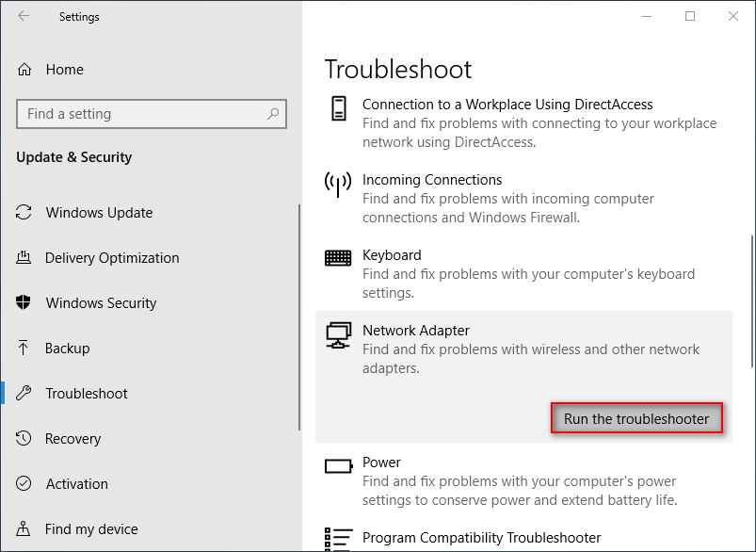The image size is (756, 552).
Task: Go to Windows Update settings
Action: [99, 213]
